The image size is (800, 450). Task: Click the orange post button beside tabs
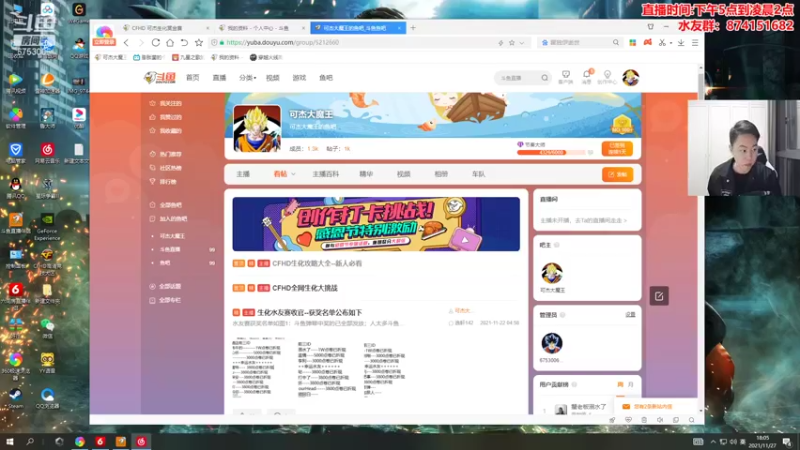click(617, 174)
